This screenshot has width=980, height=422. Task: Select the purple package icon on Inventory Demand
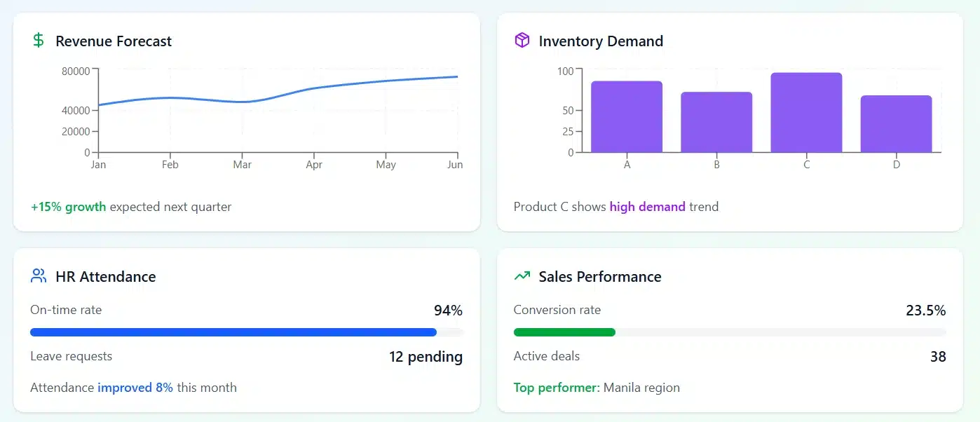point(521,40)
